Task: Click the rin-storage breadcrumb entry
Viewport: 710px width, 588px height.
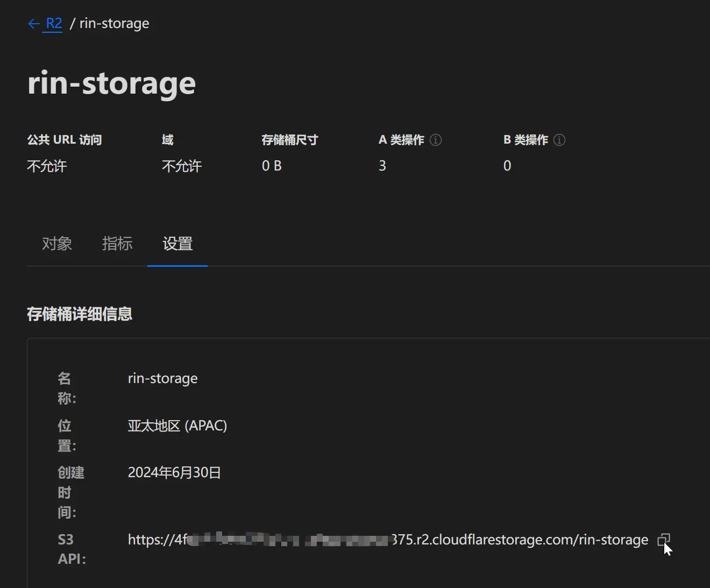Action: click(114, 23)
